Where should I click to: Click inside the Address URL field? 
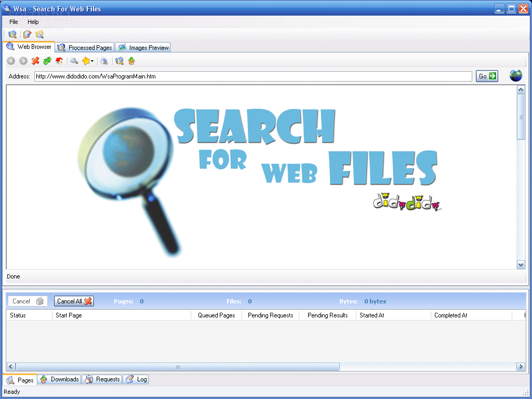click(x=253, y=76)
